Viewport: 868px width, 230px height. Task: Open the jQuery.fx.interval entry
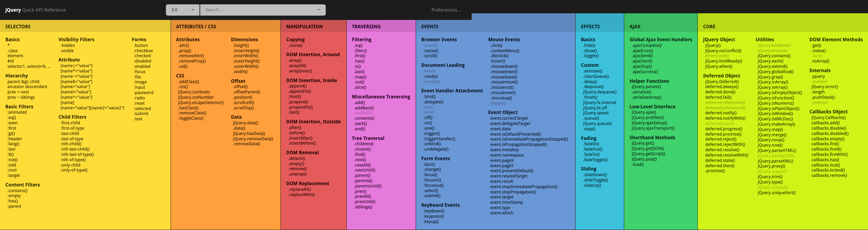pyautogui.click(x=599, y=103)
